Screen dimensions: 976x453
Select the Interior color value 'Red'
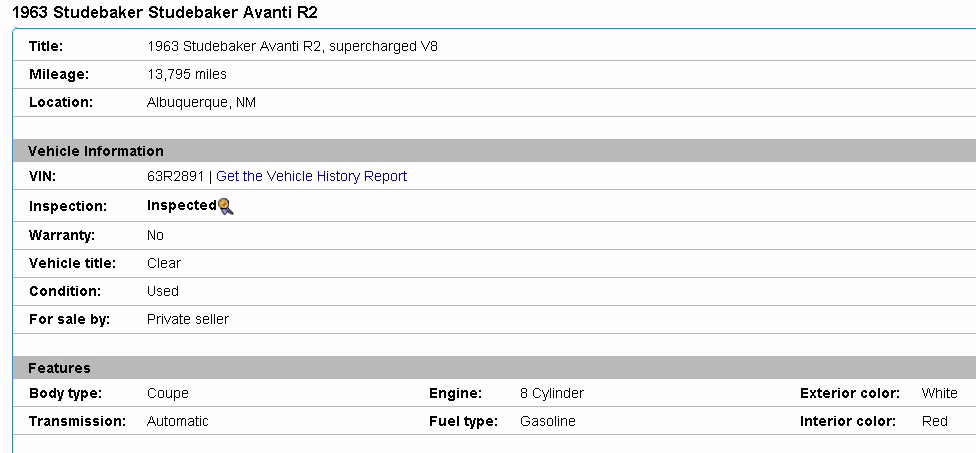pos(934,421)
